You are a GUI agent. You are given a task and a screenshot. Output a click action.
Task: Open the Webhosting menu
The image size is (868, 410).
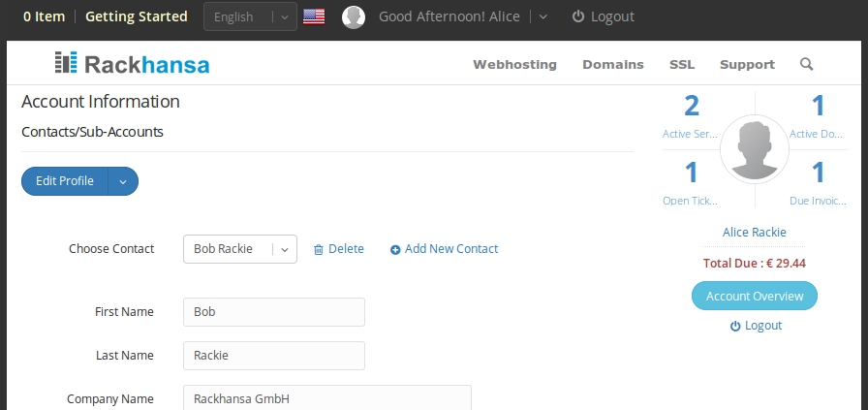[x=514, y=64]
